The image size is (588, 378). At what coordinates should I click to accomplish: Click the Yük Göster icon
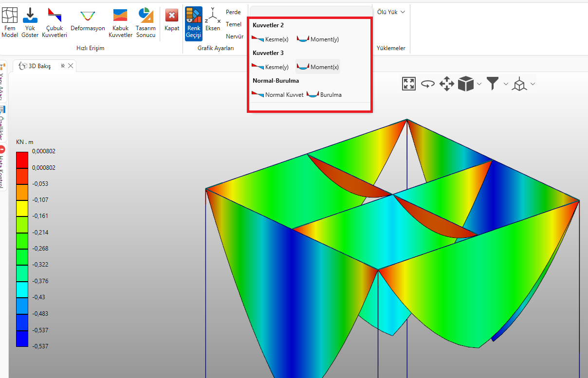pyautogui.click(x=30, y=22)
